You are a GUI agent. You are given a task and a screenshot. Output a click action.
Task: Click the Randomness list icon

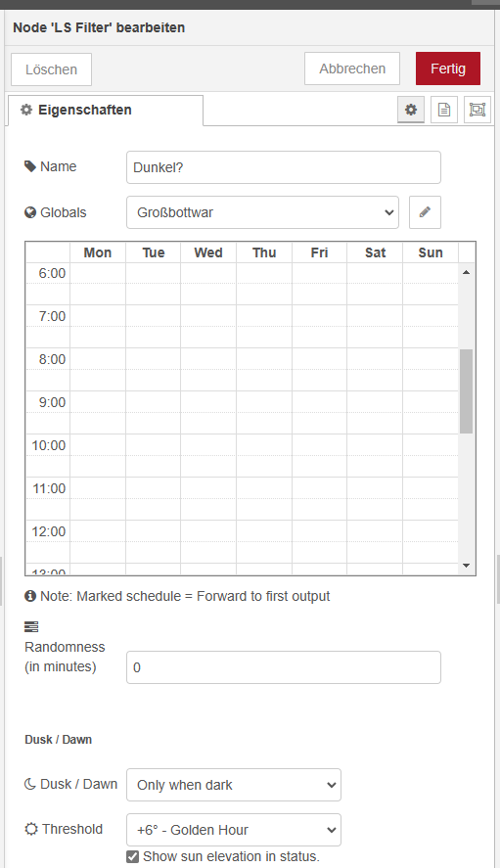(31, 626)
